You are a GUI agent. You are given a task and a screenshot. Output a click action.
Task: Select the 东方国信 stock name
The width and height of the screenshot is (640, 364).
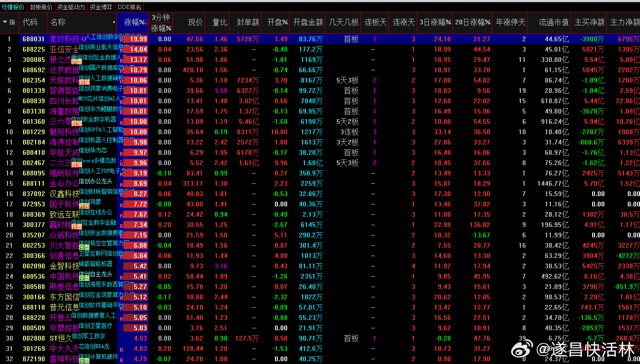(x=65, y=297)
